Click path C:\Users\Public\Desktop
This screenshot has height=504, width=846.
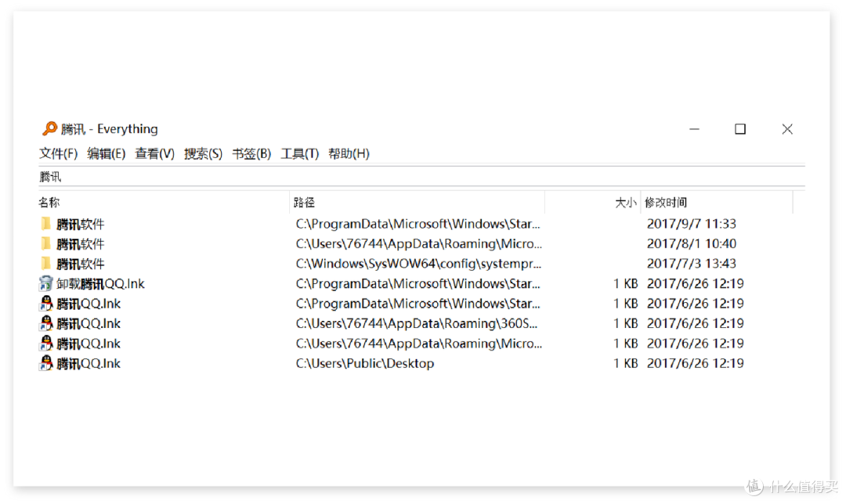click(x=365, y=363)
